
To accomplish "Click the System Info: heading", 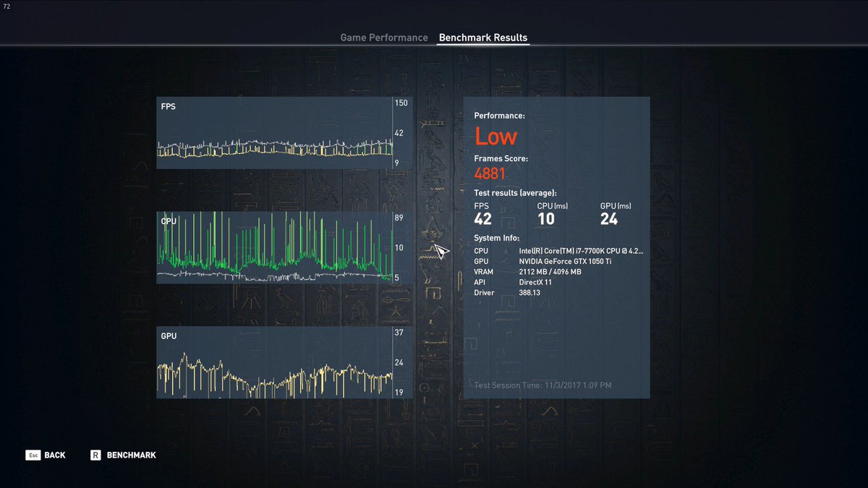I will pos(497,238).
